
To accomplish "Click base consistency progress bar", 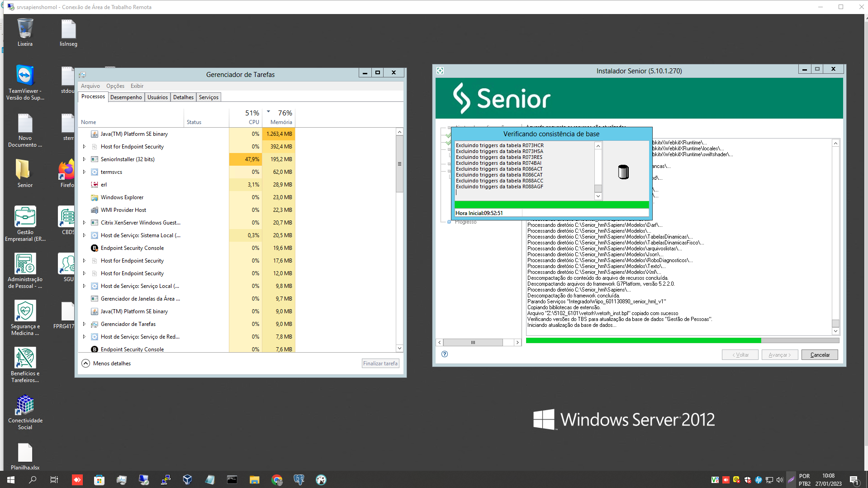I will pos(552,205).
